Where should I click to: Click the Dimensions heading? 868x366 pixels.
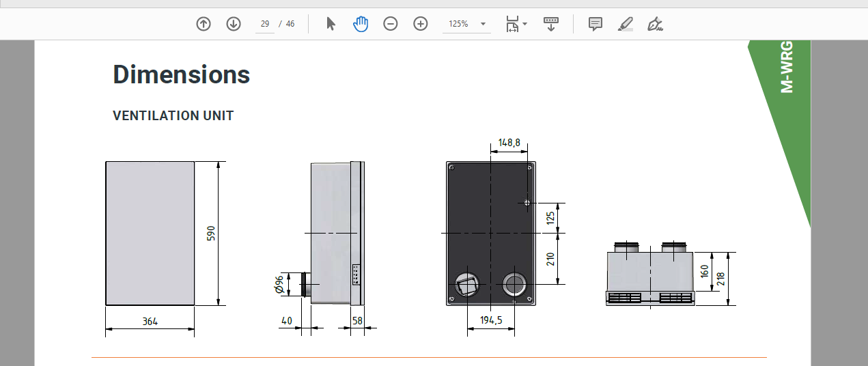pos(182,74)
